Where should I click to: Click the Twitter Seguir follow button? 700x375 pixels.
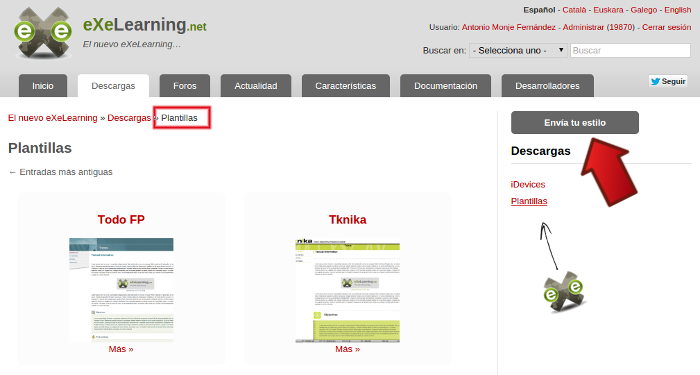[668, 81]
